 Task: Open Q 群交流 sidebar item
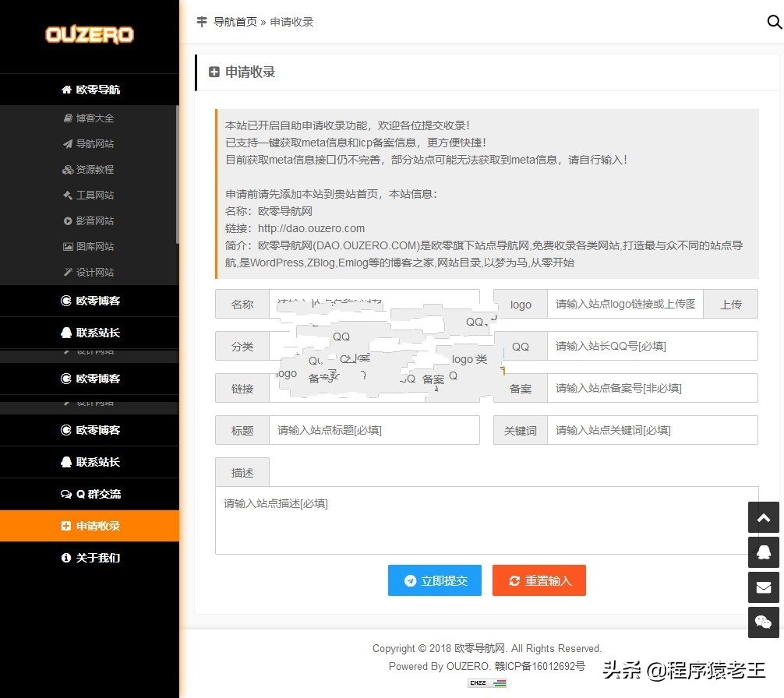(x=90, y=494)
